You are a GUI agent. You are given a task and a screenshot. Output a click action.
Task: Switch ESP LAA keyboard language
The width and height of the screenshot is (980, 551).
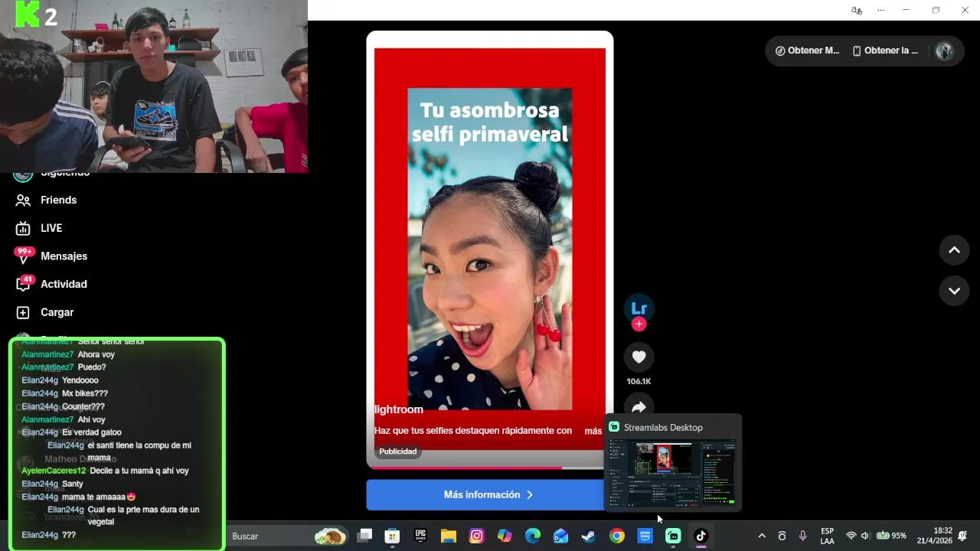[828, 536]
